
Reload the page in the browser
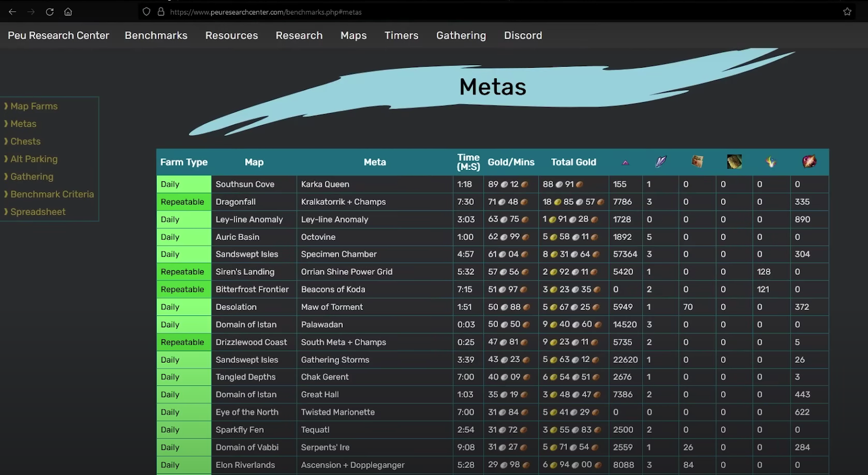49,12
